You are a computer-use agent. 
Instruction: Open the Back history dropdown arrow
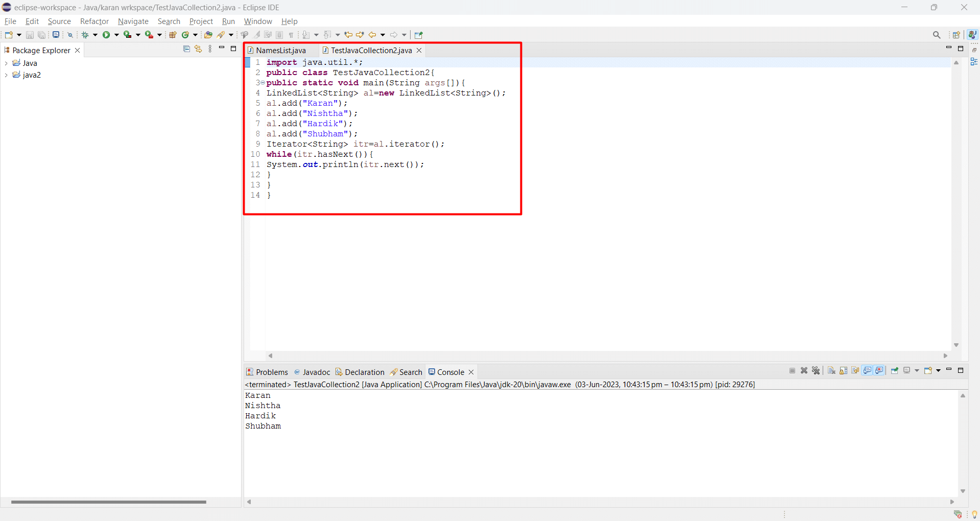(x=383, y=35)
